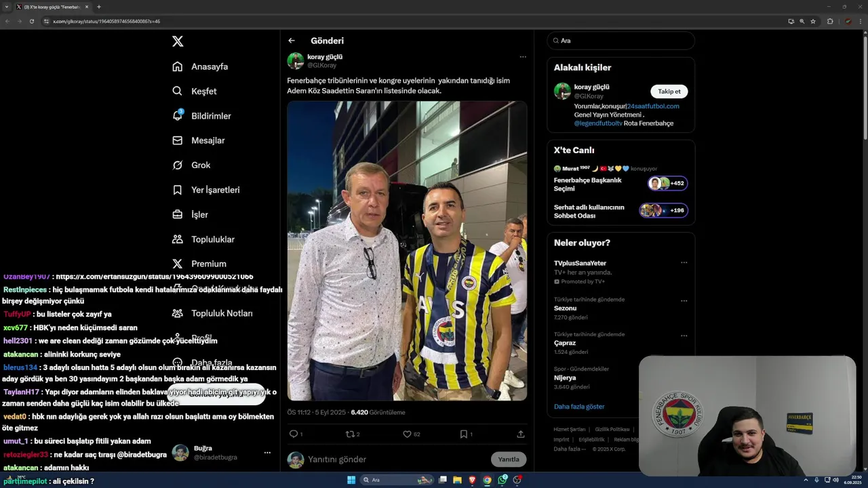868x488 pixels.
Task: Open the Windows Start menu
Action: 351,480
